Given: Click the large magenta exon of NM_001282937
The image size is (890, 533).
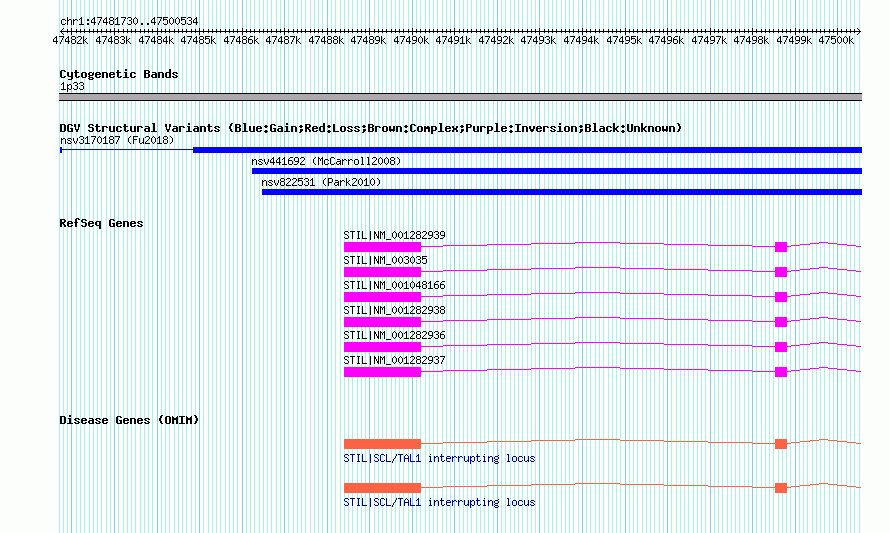Looking at the screenshot, I should click(x=382, y=372).
